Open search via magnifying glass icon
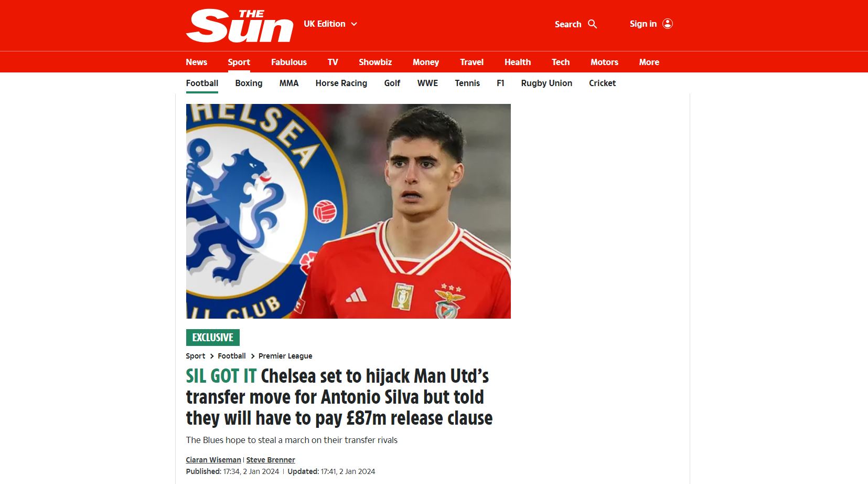This screenshot has height=484, width=868. pyautogui.click(x=593, y=24)
